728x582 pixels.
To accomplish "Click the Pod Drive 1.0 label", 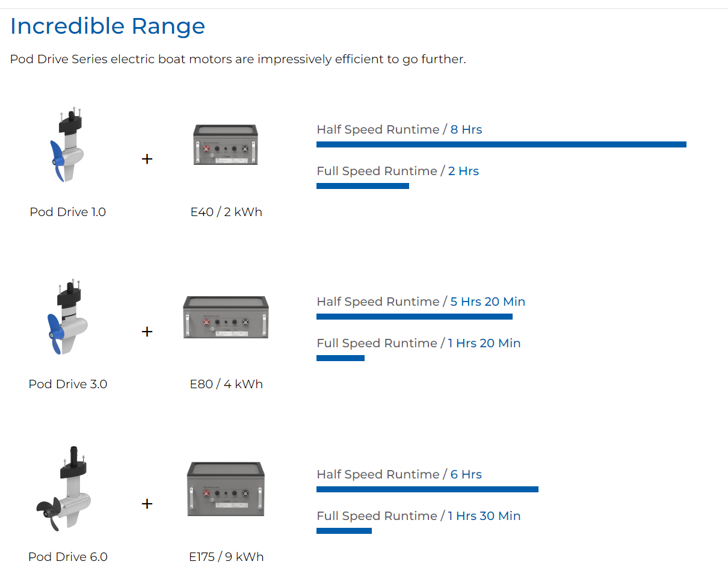I will (x=68, y=212).
